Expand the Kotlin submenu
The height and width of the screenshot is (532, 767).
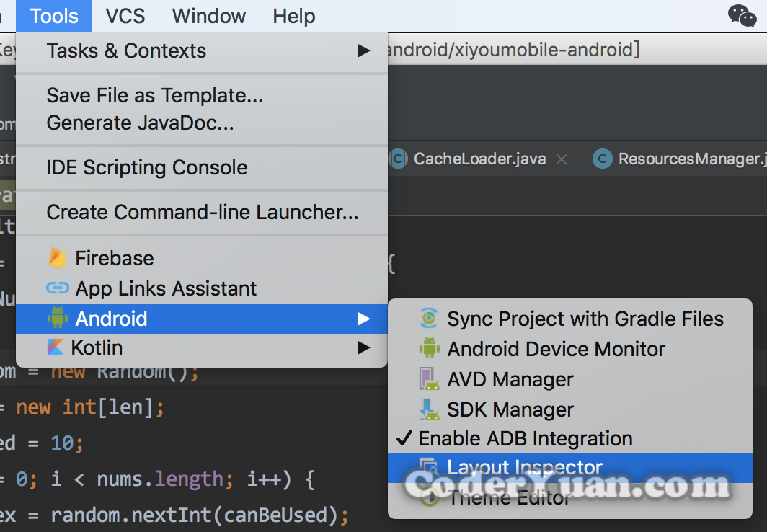[363, 347]
